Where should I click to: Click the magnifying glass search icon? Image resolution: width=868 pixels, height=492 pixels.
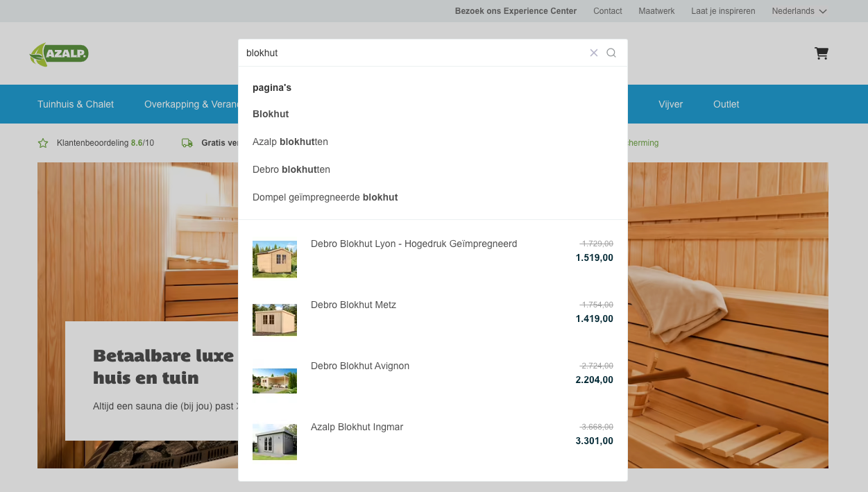coord(611,53)
